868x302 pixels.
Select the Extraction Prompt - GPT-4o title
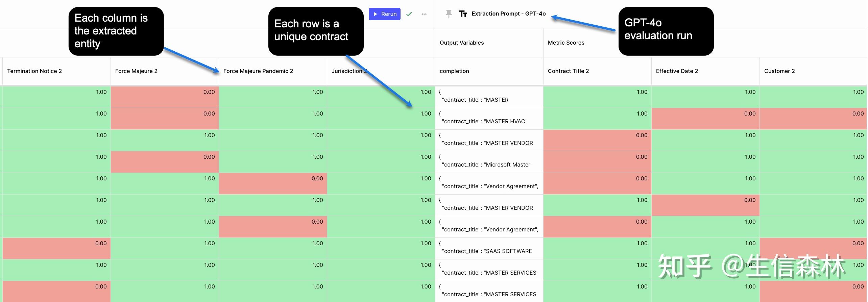[x=508, y=14]
